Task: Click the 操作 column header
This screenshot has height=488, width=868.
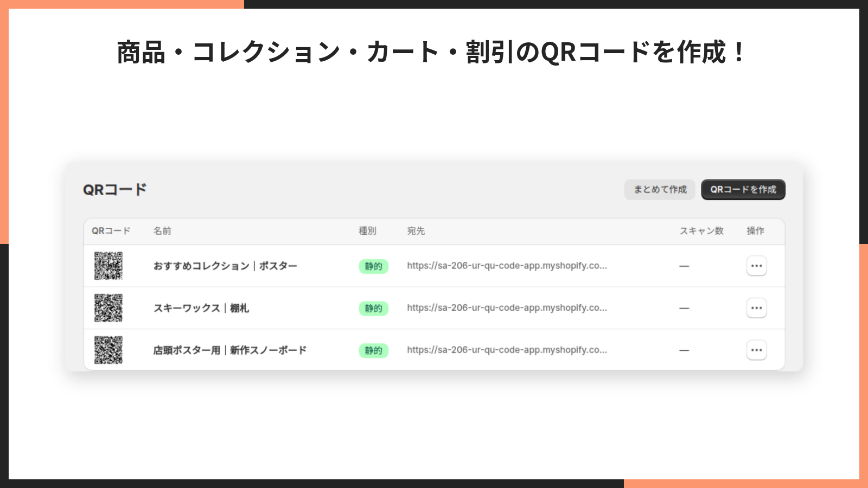Action: coord(755,231)
